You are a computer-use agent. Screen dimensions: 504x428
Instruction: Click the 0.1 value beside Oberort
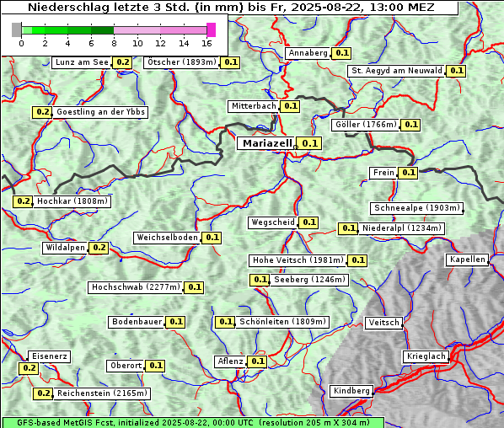pyautogui.click(x=155, y=366)
